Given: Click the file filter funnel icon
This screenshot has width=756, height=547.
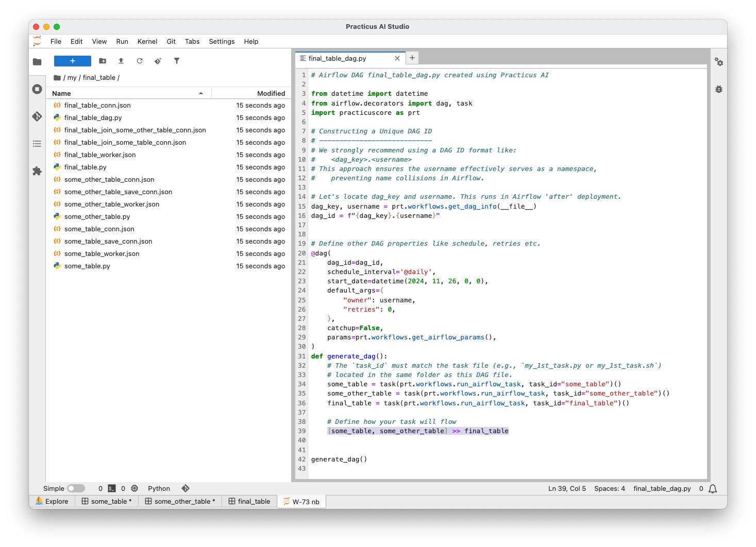Looking at the screenshot, I should tap(177, 61).
